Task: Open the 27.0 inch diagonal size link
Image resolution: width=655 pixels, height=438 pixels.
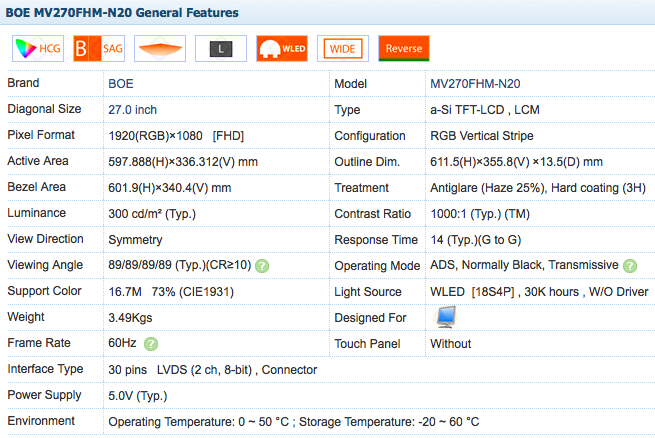Action: [x=132, y=110]
